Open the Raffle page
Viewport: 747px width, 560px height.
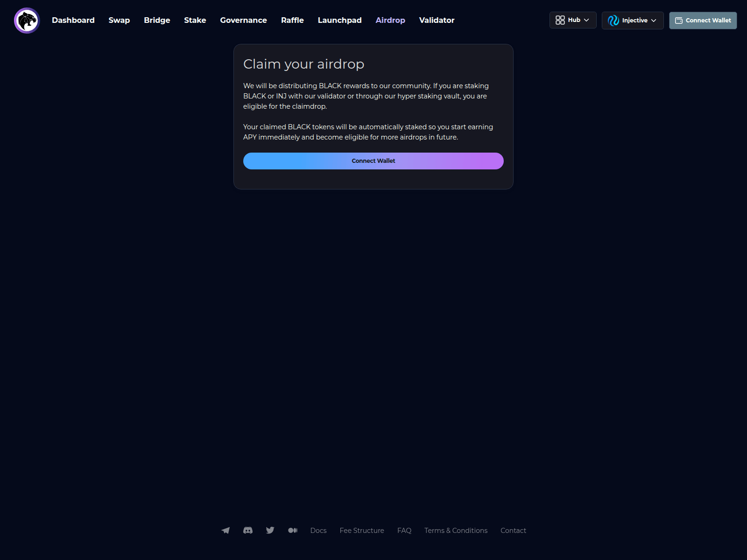pyautogui.click(x=292, y=21)
